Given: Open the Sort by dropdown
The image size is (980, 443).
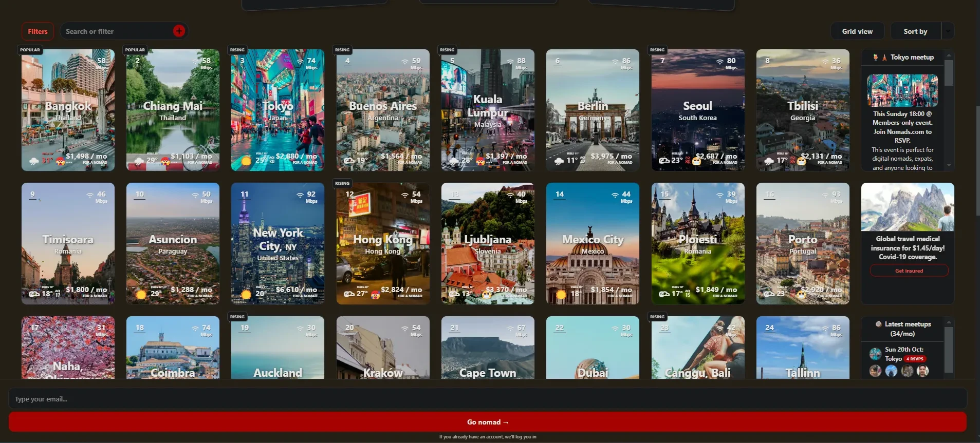Looking at the screenshot, I should [915, 31].
